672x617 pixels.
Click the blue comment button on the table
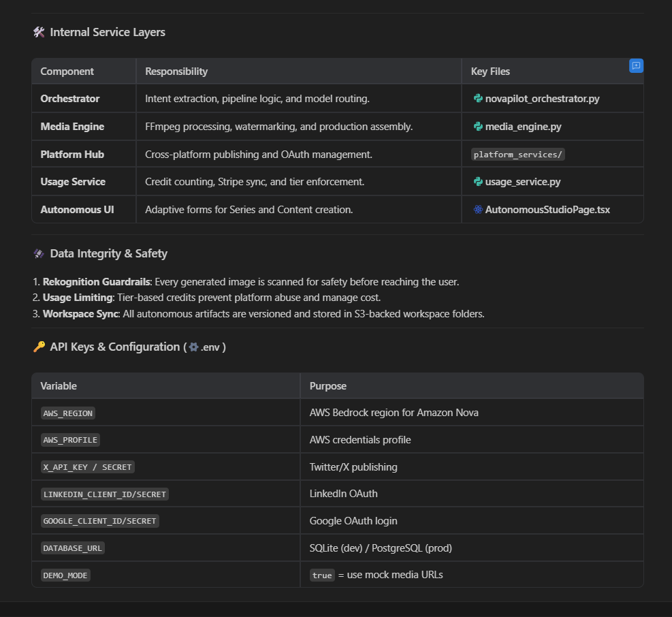[636, 66]
